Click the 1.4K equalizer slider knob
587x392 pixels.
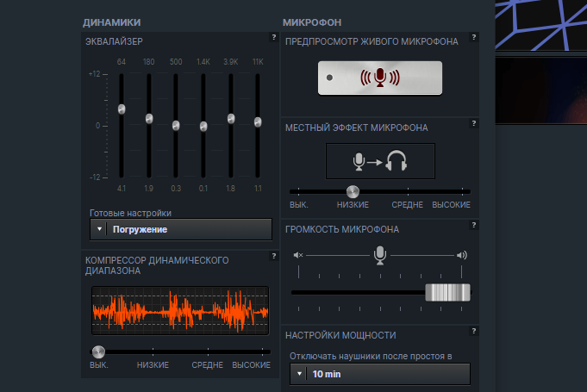203,127
